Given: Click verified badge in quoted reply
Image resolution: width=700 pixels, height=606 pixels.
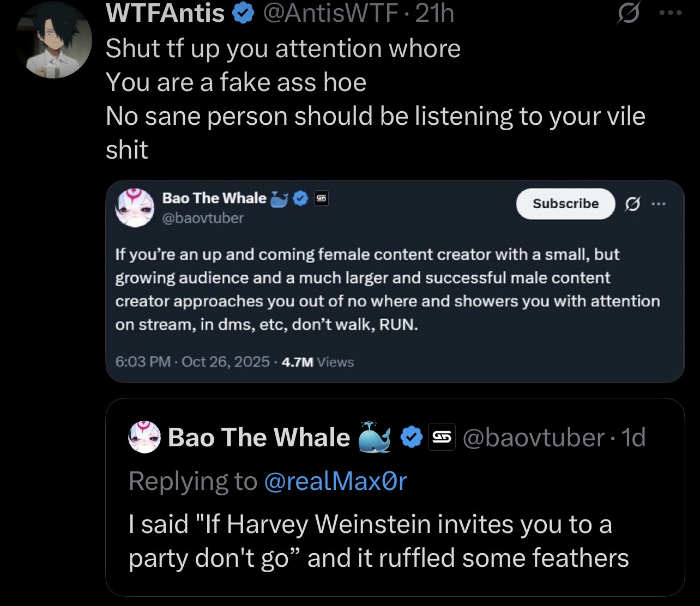Looking at the screenshot, I should pos(412,437).
